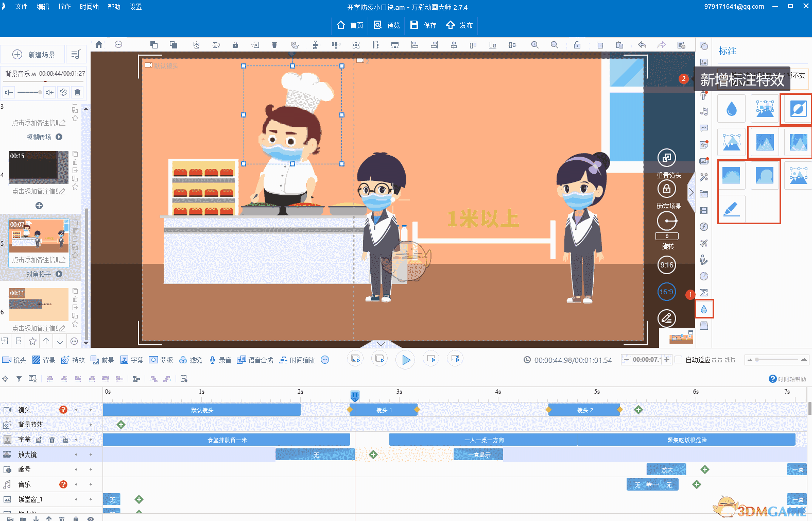Open the 操作 menu
Viewport: 812px width, 521px height.
click(x=64, y=7)
